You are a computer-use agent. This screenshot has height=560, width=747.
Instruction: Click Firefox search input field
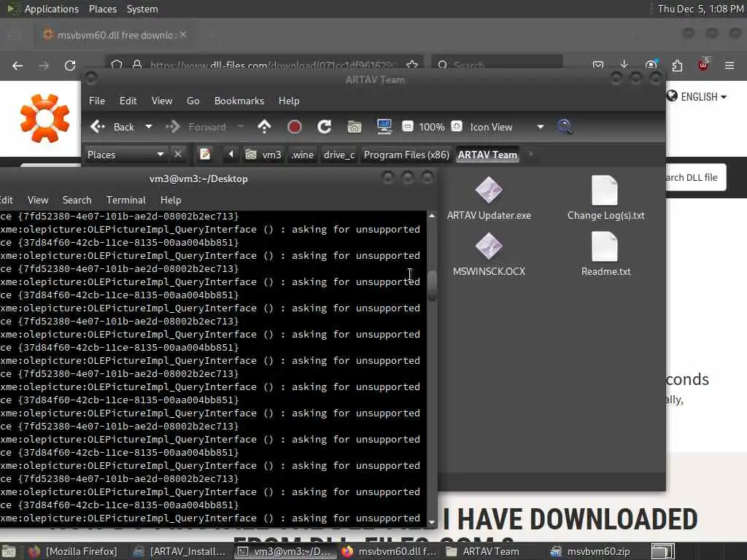tap(497, 65)
